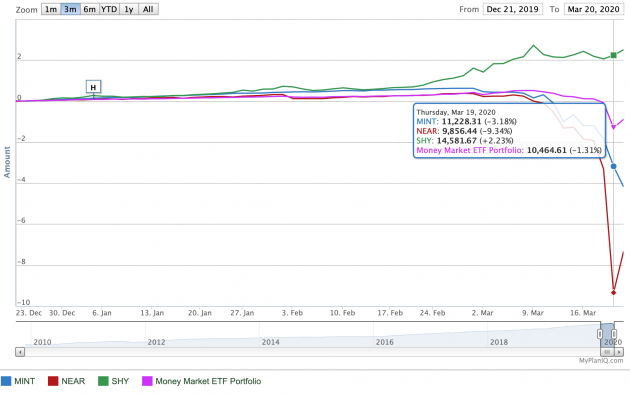Toggle Money Market ETF Portfolio series
This screenshot has height=394, width=630.
pos(202,381)
